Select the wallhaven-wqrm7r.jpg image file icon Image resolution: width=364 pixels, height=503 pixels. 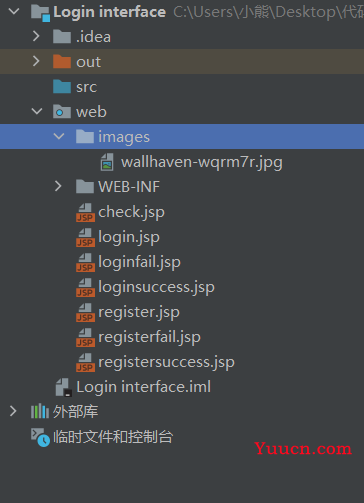point(107,162)
